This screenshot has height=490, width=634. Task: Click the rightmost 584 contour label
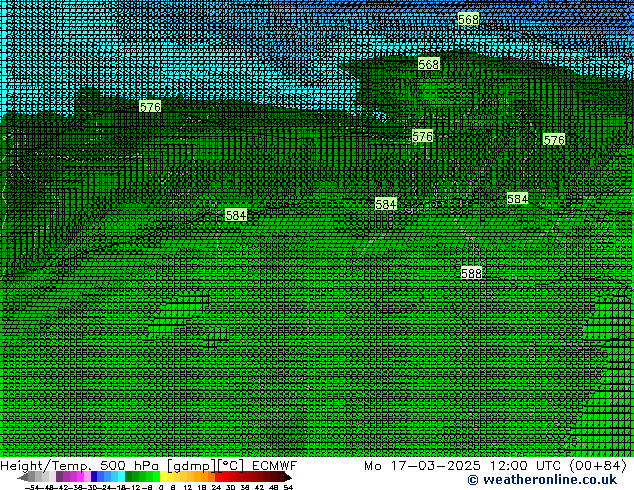[517, 199]
